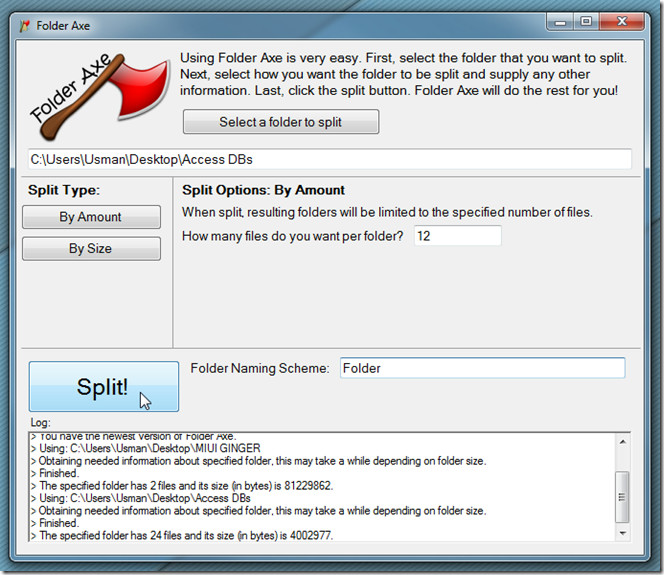Click the files per folder field showing 12
Image resolution: width=664 pixels, height=575 pixels.
coord(457,236)
